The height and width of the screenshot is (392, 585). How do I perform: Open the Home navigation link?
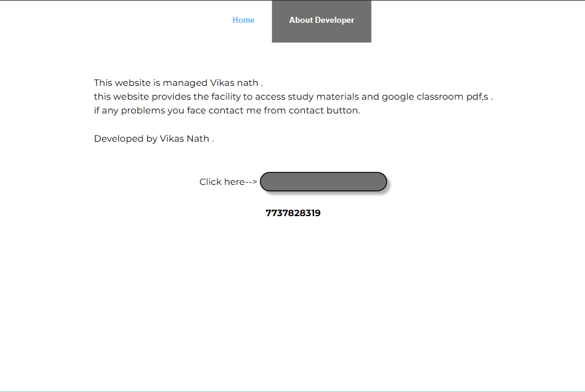click(243, 20)
